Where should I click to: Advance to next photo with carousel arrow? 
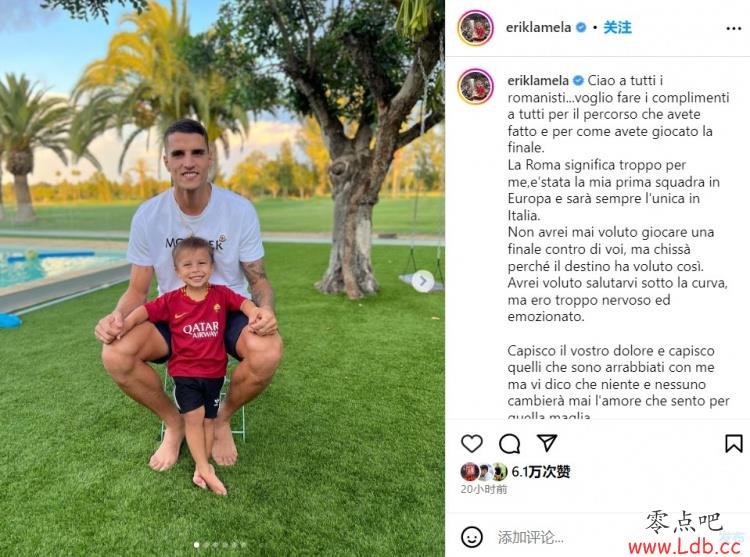(x=423, y=281)
